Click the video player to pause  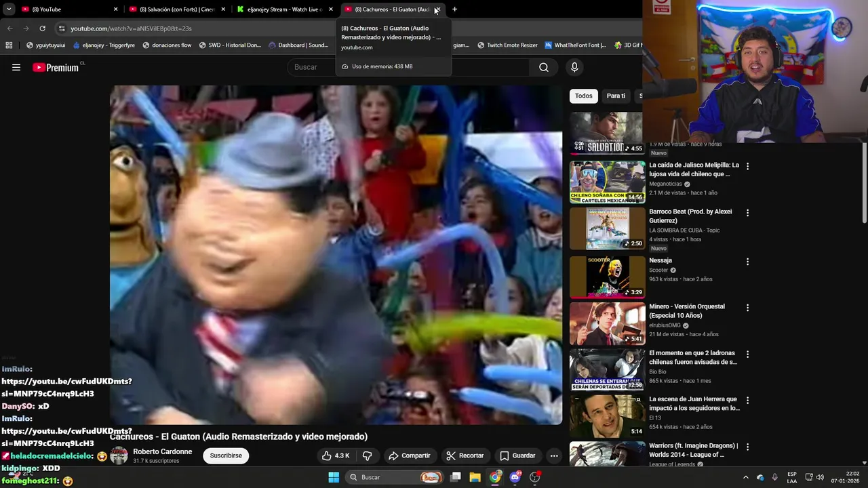[336, 255]
